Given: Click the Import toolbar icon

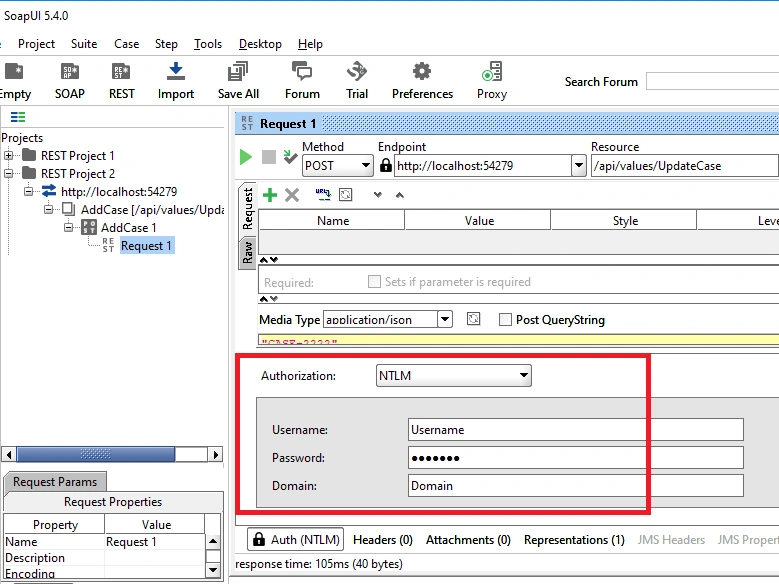Looking at the screenshot, I should click(x=175, y=72).
